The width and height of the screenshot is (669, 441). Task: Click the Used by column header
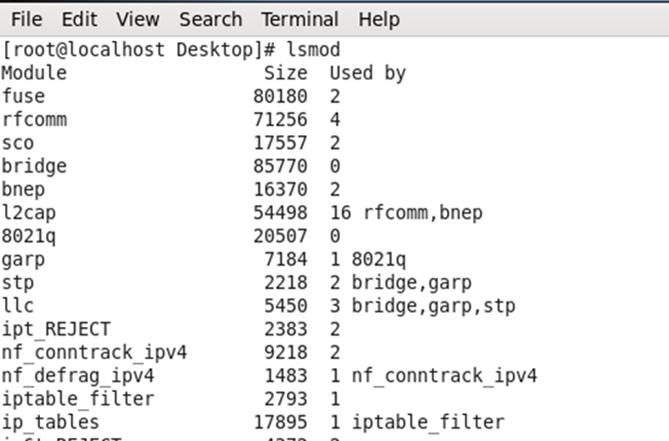368,73
